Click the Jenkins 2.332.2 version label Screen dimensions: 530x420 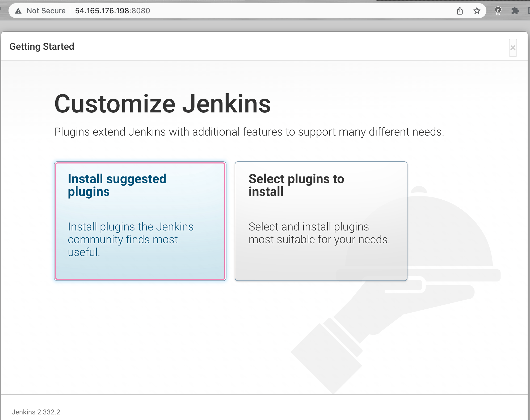click(36, 412)
